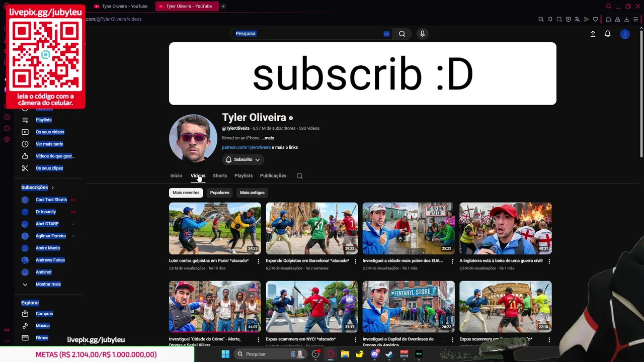Click Windows taskbar Pesquisar search box
Viewport: 644px width, 362px height.
[x=270, y=354]
